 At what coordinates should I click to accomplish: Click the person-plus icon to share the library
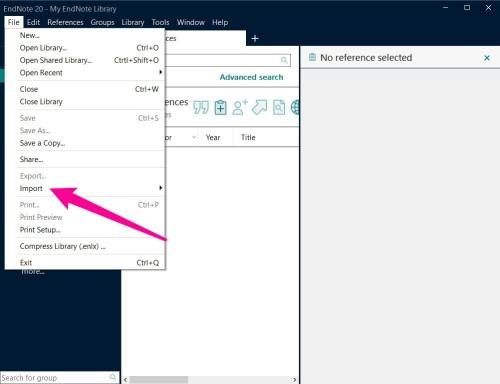tap(240, 107)
